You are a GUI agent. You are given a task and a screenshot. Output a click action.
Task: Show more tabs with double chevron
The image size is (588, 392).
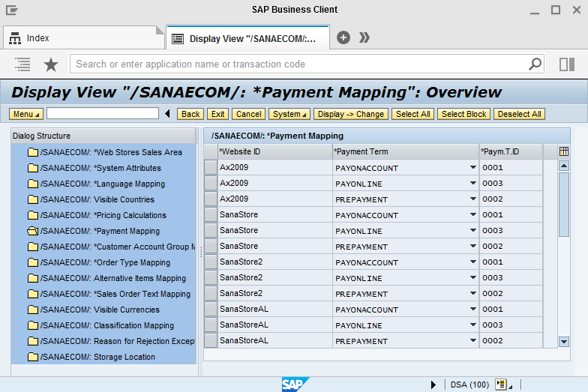coord(364,37)
